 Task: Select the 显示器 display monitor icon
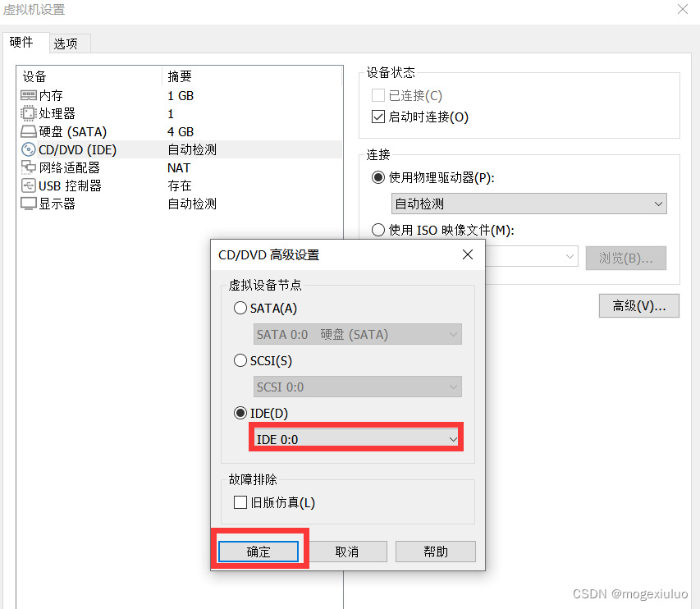click(x=29, y=204)
